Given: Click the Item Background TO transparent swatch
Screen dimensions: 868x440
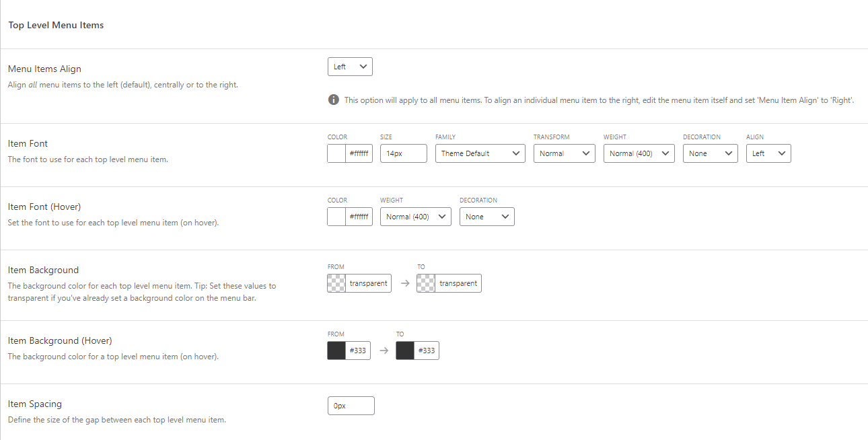Looking at the screenshot, I should tap(425, 283).
